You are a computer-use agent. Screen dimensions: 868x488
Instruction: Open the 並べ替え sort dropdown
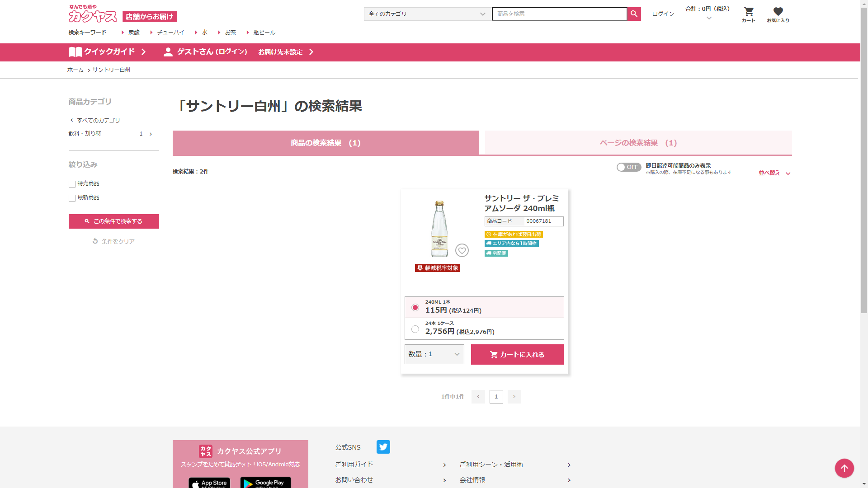tap(774, 173)
